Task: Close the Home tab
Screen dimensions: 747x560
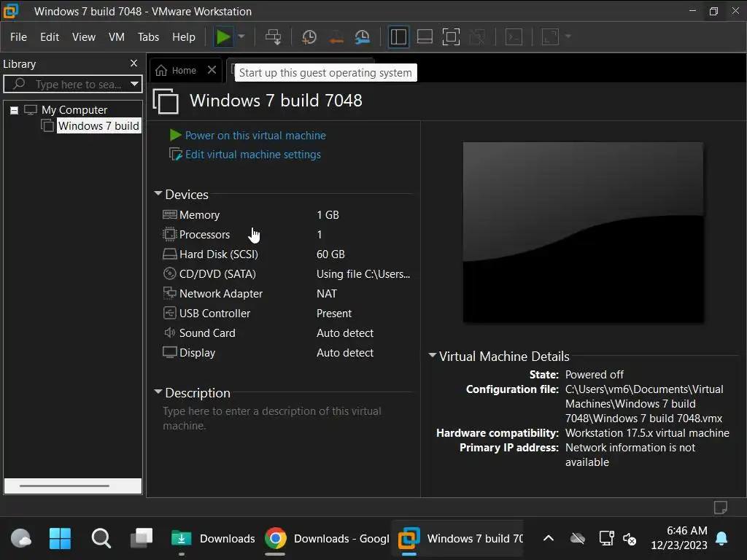Action: [x=212, y=70]
